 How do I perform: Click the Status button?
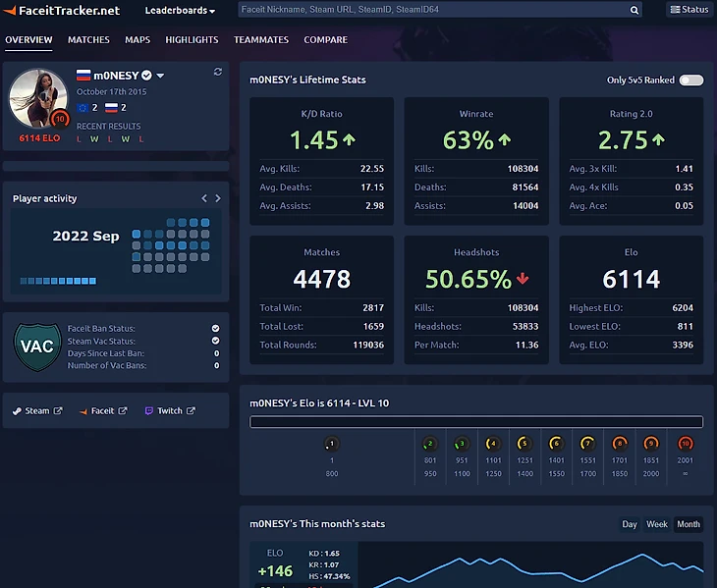click(689, 10)
